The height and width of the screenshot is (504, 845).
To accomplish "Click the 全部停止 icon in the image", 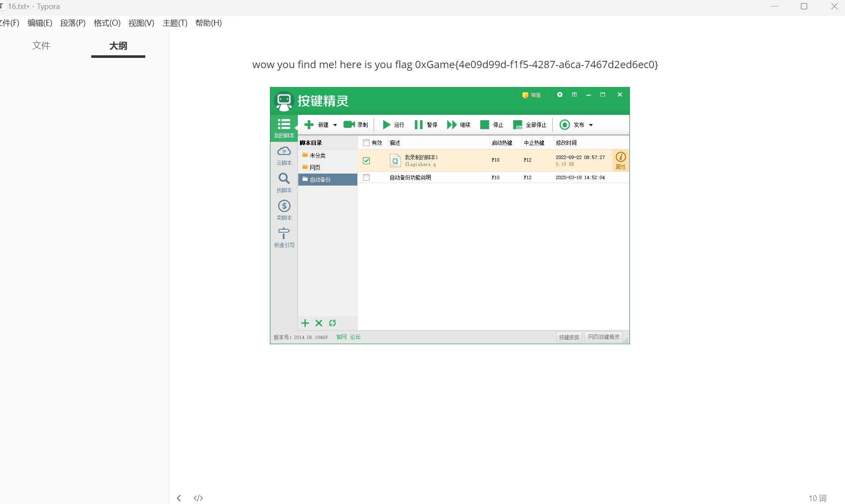I will [x=518, y=125].
